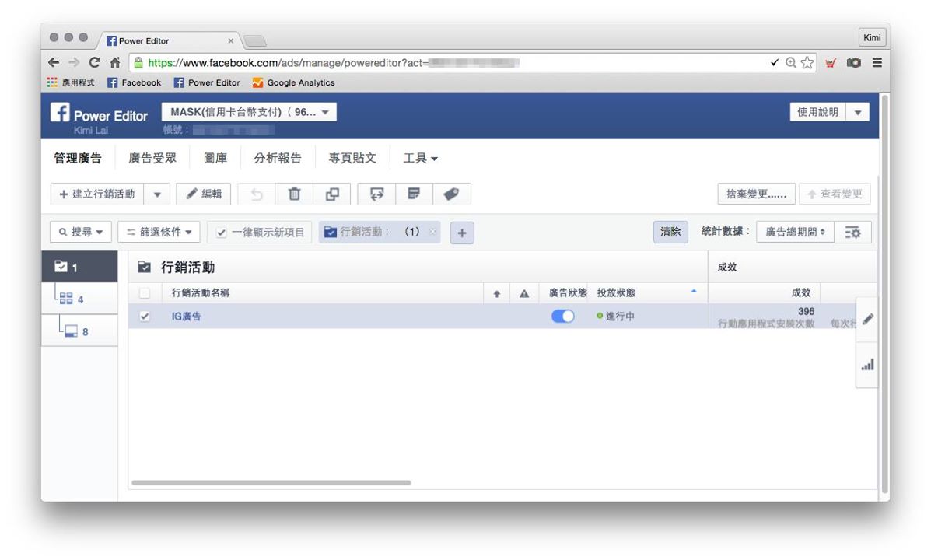Click the export and import icon
Image resolution: width=931 pixels, height=560 pixels.
376,194
